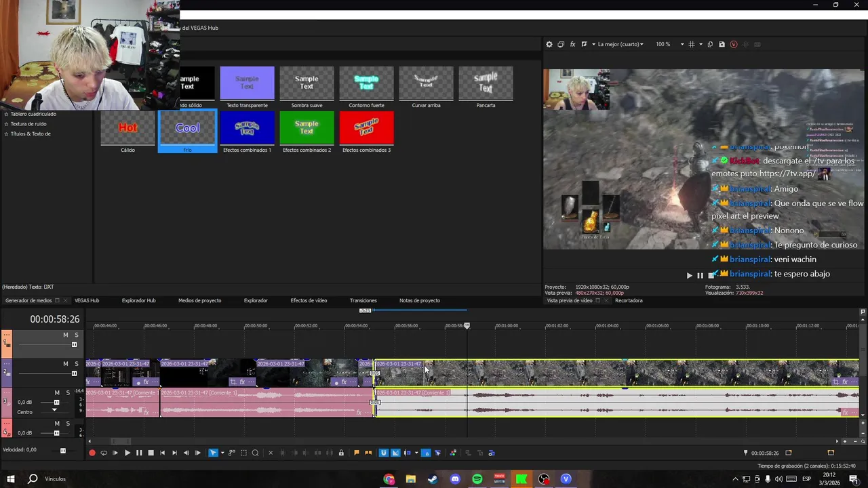868x488 pixels.
Task: Switch to the Explorador Hub tab
Action: (x=138, y=300)
